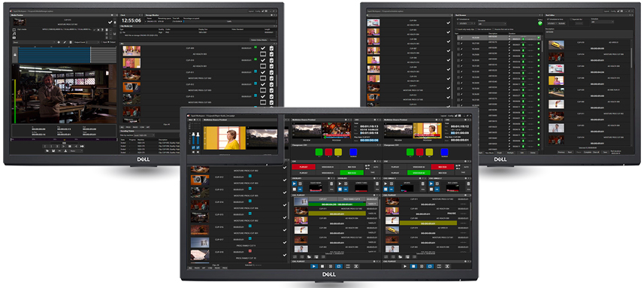This screenshot has width=644, height=288.
Task: Click the Delete Online Media button
Action: point(259,40)
